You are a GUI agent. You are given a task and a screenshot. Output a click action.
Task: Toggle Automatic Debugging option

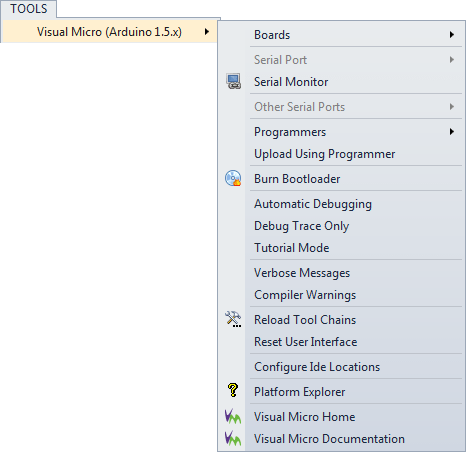click(x=341, y=204)
